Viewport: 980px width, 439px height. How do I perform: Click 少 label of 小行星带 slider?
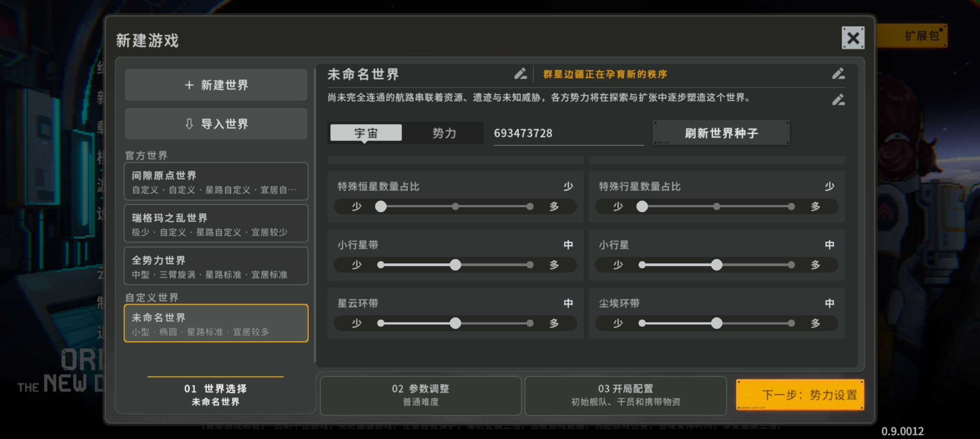pyautogui.click(x=356, y=265)
